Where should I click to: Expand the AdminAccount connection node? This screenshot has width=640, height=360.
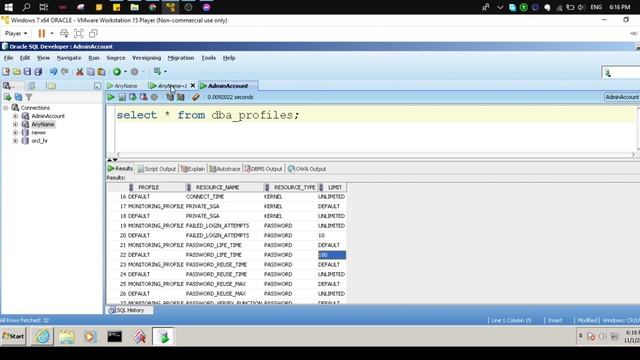(x=16, y=116)
